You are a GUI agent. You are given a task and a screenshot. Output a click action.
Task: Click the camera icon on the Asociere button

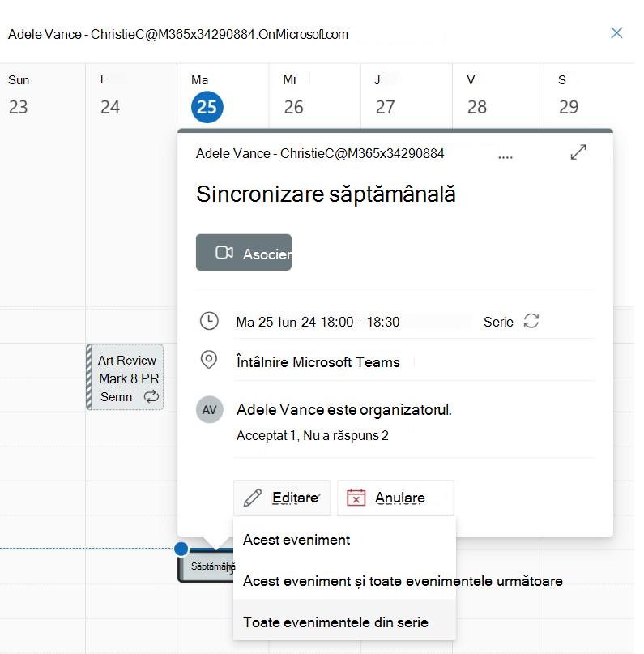(224, 252)
